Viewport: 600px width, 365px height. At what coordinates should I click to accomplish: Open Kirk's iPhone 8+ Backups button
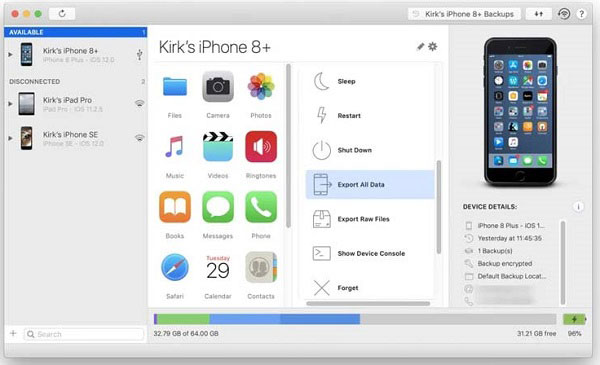(x=464, y=14)
